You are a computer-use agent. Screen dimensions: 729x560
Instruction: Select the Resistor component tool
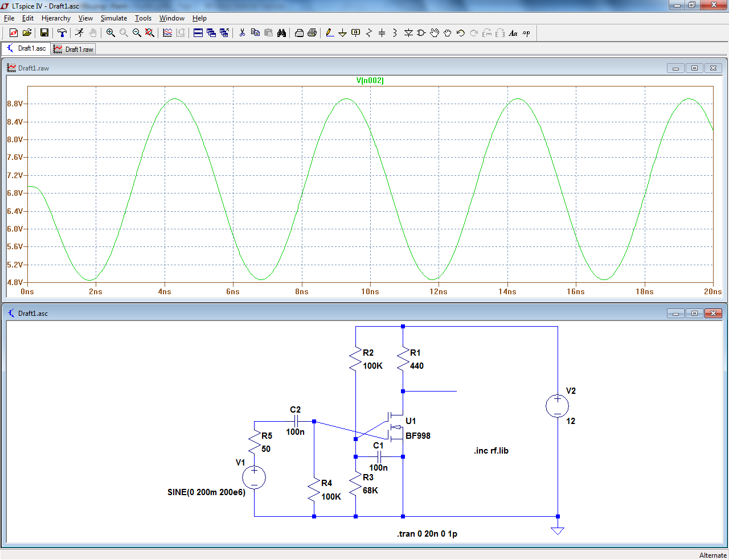368,33
